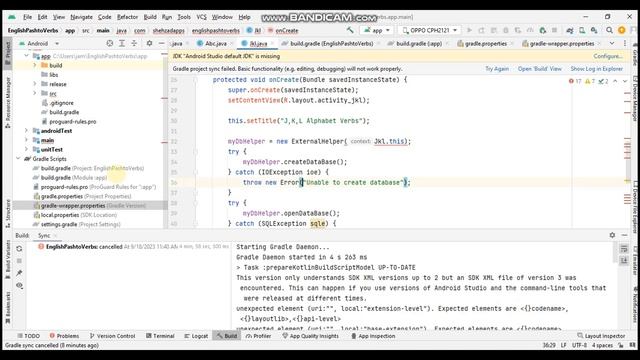Click the Sync Project with Gradle icon

570,30
